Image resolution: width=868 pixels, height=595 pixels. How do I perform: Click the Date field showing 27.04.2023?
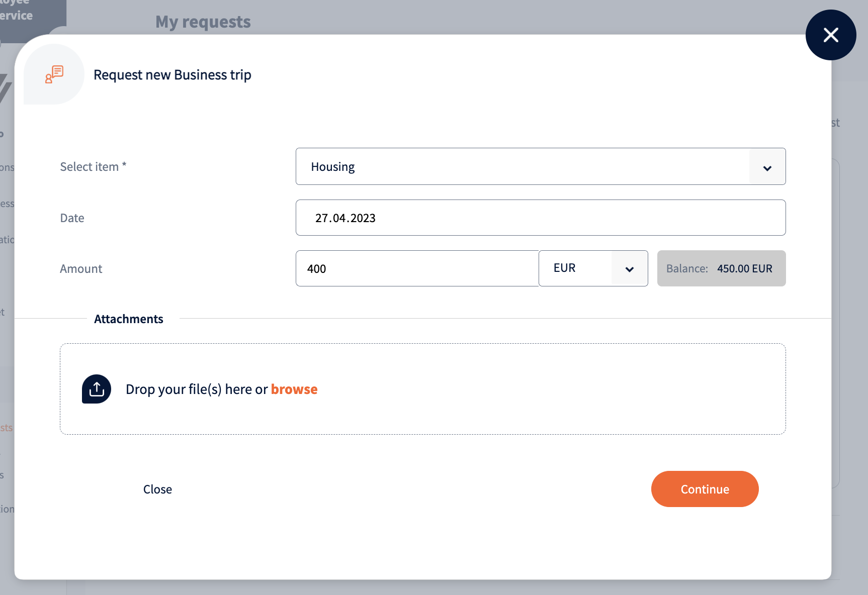(x=540, y=218)
